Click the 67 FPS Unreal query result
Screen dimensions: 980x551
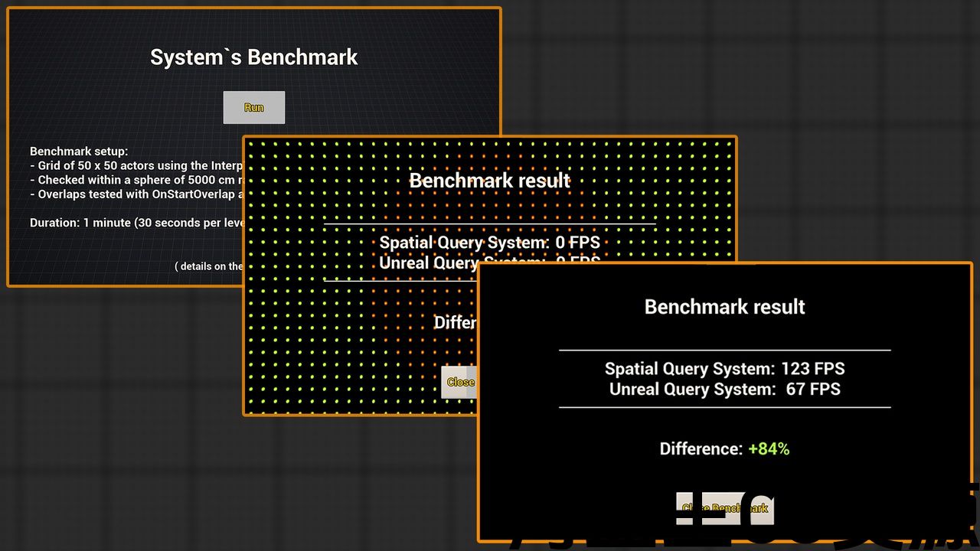pos(812,390)
